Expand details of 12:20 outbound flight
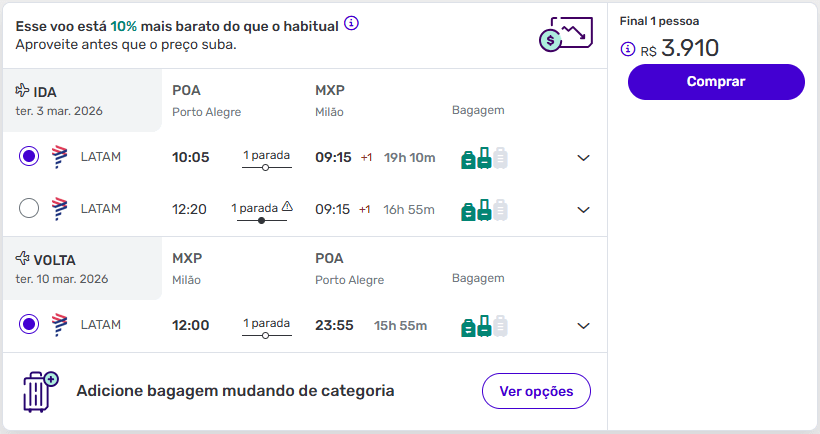Image resolution: width=820 pixels, height=434 pixels. (584, 210)
